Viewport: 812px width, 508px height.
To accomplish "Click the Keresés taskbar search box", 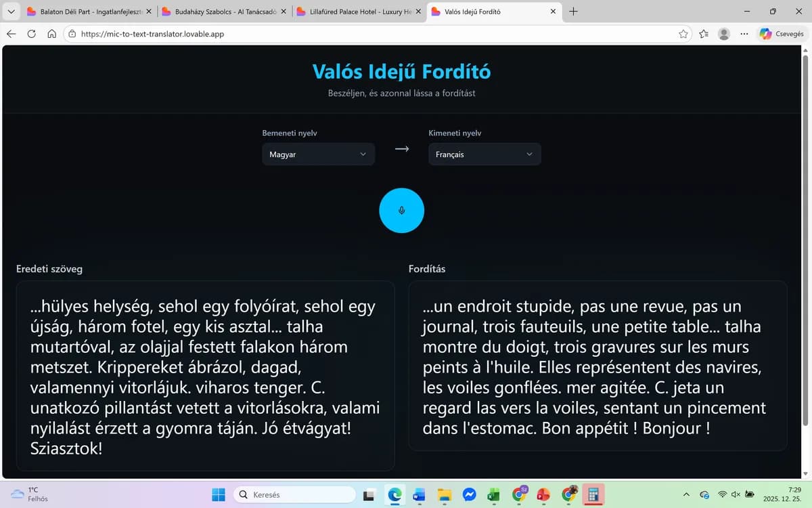I will pyautogui.click(x=294, y=495).
